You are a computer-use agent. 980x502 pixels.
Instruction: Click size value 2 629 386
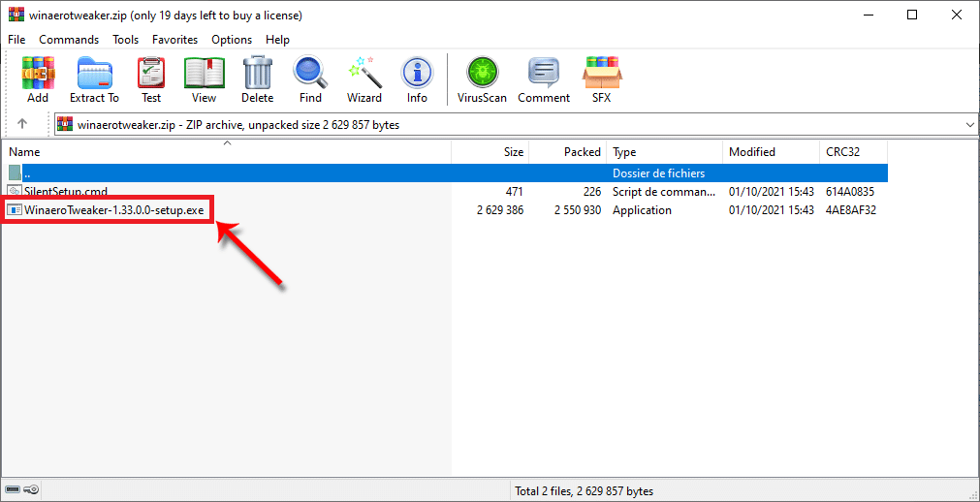click(500, 210)
